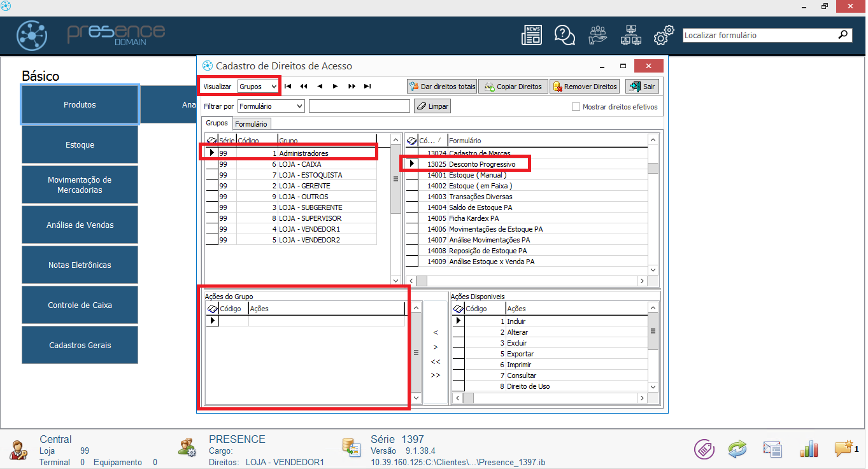This screenshot has width=868, height=469.
Task: Select the Grupos tab
Action: (217, 123)
